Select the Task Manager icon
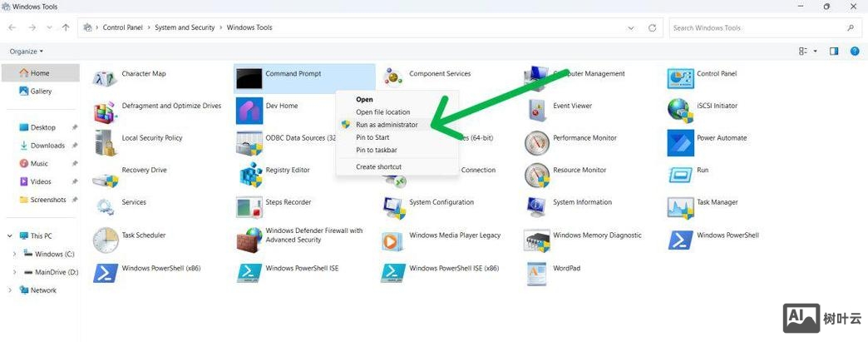The width and height of the screenshot is (868, 342). pos(680,206)
